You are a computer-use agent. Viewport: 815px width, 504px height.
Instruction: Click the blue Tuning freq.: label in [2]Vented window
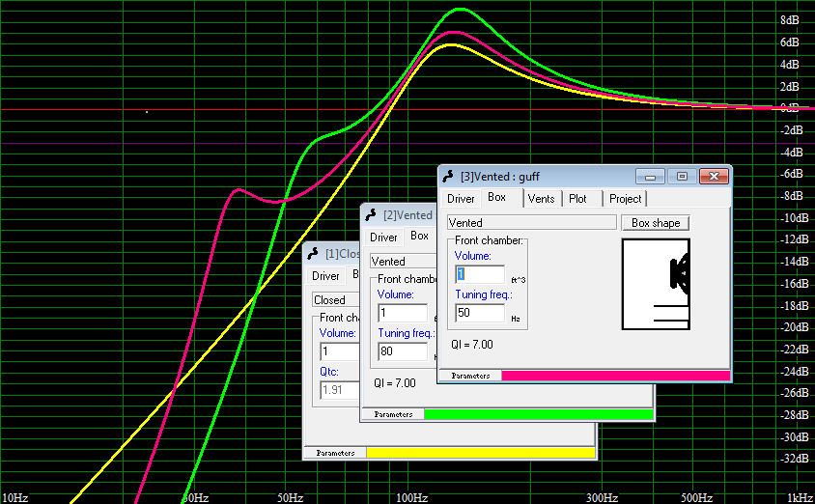[x=407, y=333]
